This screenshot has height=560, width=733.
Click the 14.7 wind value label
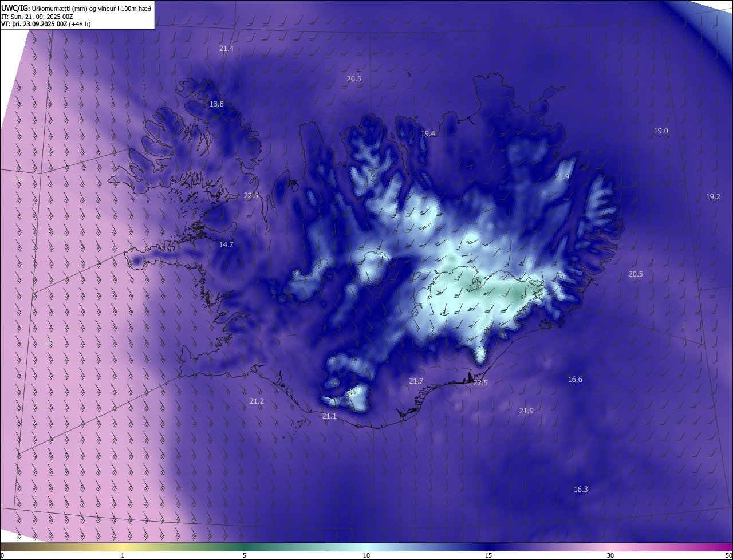(226, 245)
